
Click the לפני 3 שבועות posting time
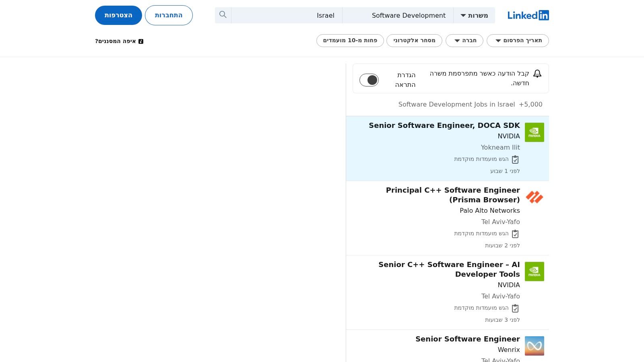[502, 320]
